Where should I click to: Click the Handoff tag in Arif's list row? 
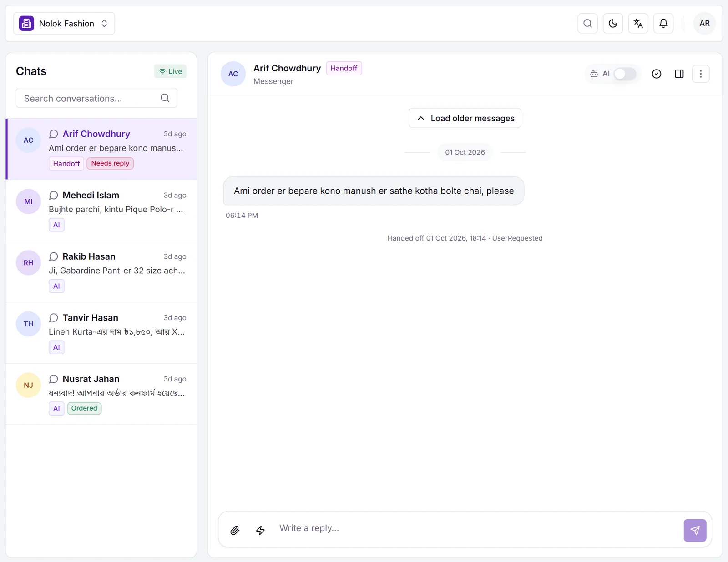pyautogui.click(x=66, y=163)
